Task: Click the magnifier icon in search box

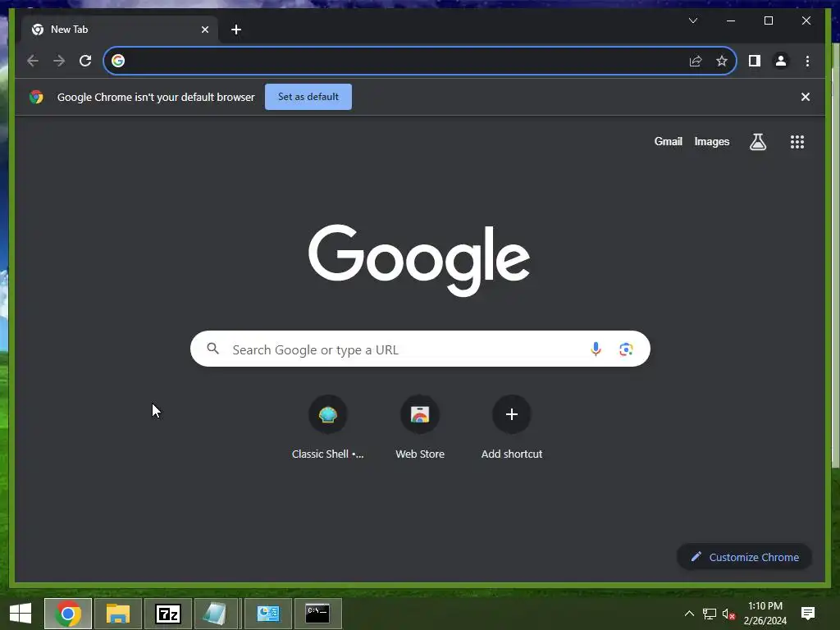Action: click(212, 349)
